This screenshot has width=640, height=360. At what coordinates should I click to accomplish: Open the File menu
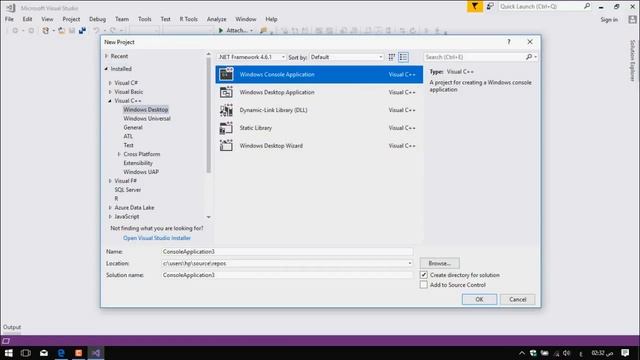[9, 19]
